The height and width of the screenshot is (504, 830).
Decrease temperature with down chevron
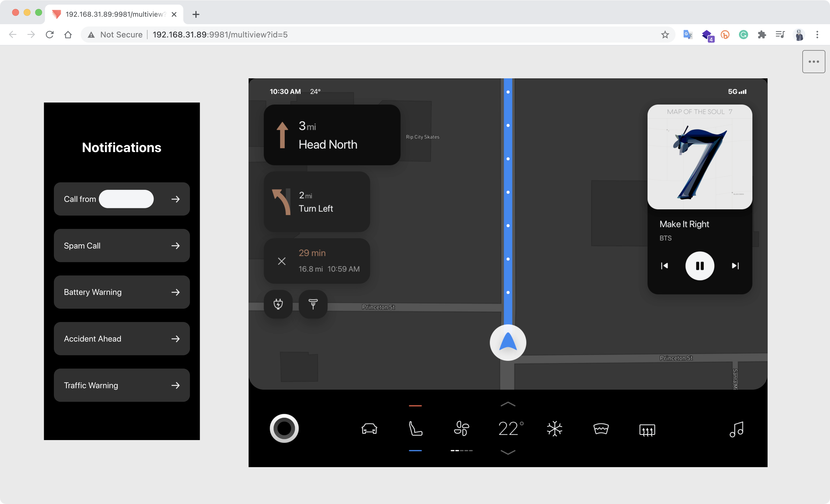coord(508,452)
